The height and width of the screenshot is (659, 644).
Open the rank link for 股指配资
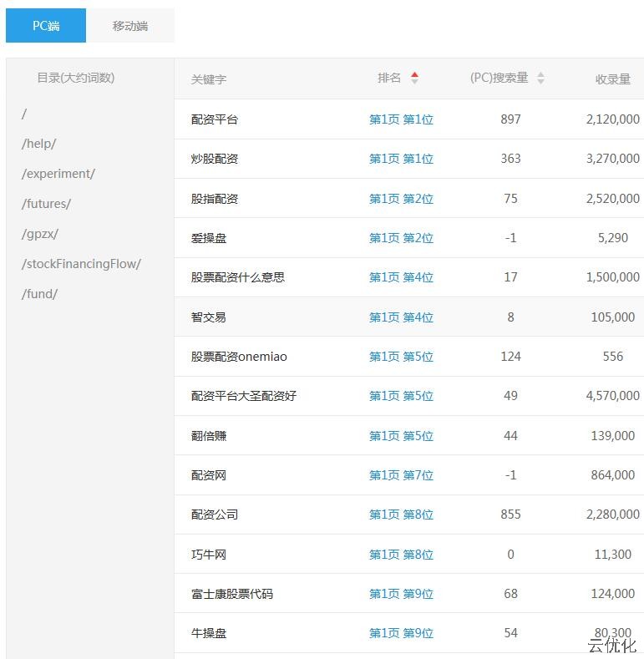click(401, 199)
